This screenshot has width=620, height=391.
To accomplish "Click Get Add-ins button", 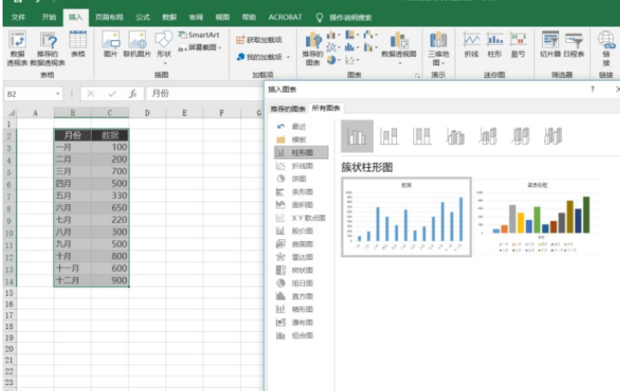I will click(x=259, y=40).
